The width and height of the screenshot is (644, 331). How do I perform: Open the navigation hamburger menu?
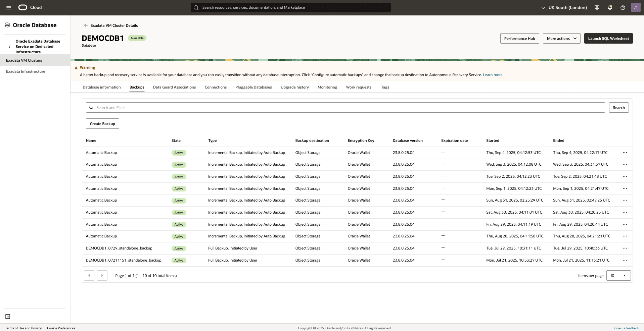pos(8,7)
